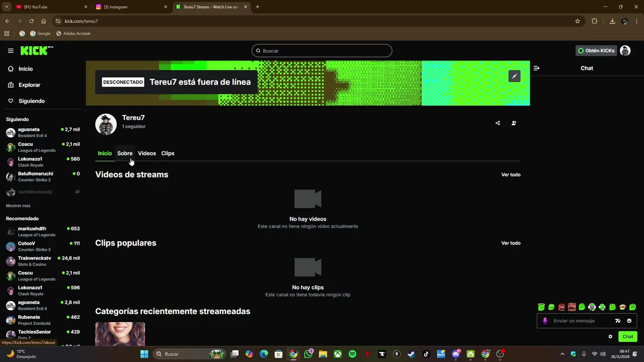Open Rubenete recommended channel

(x=42, y=320)
